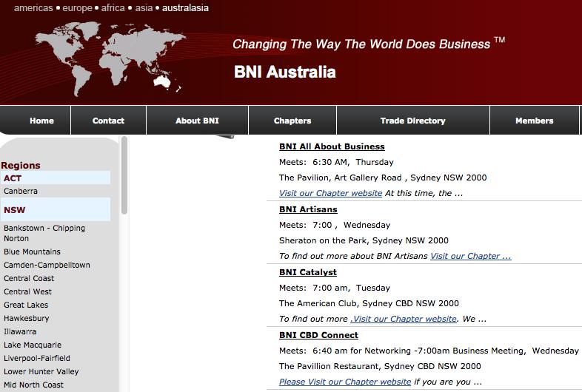Open the Trade Directory menu
The height and width of the screenshot is (392, 582).
click(412, 121)
